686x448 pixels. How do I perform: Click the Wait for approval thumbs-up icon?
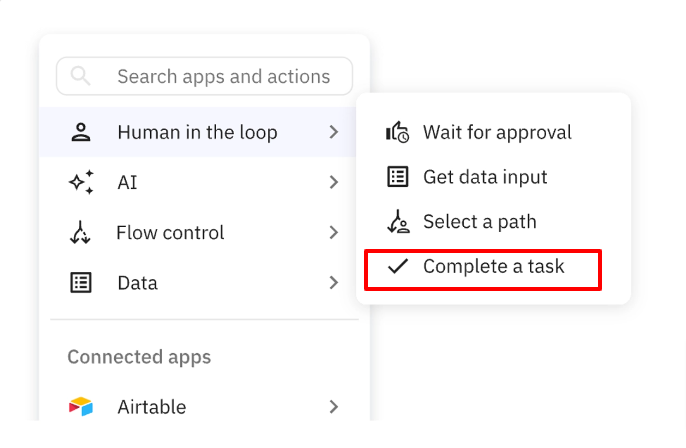(398, 132)
